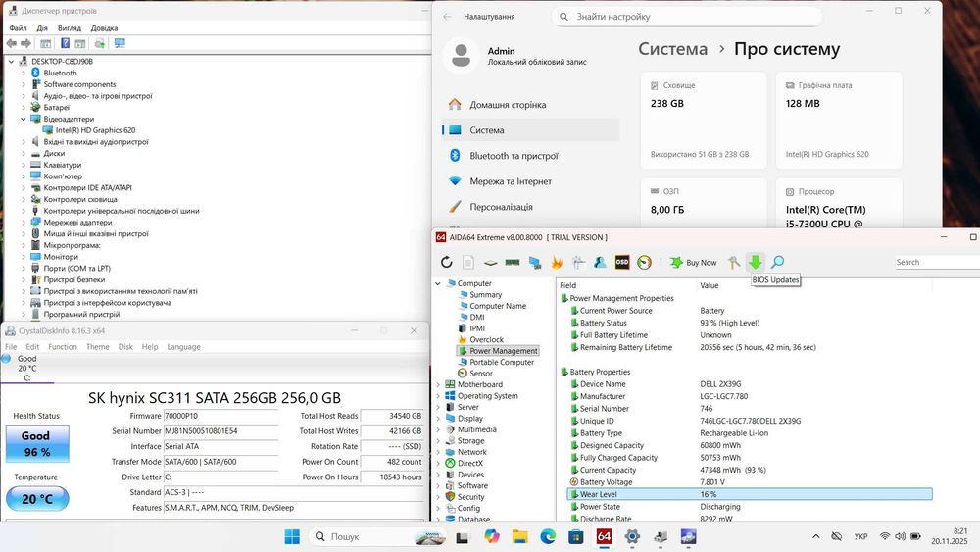The height and width of the screenshot is (552, 980).
Task: Select Portable Computer in AIDA64 tree
Action: point(502,363)
